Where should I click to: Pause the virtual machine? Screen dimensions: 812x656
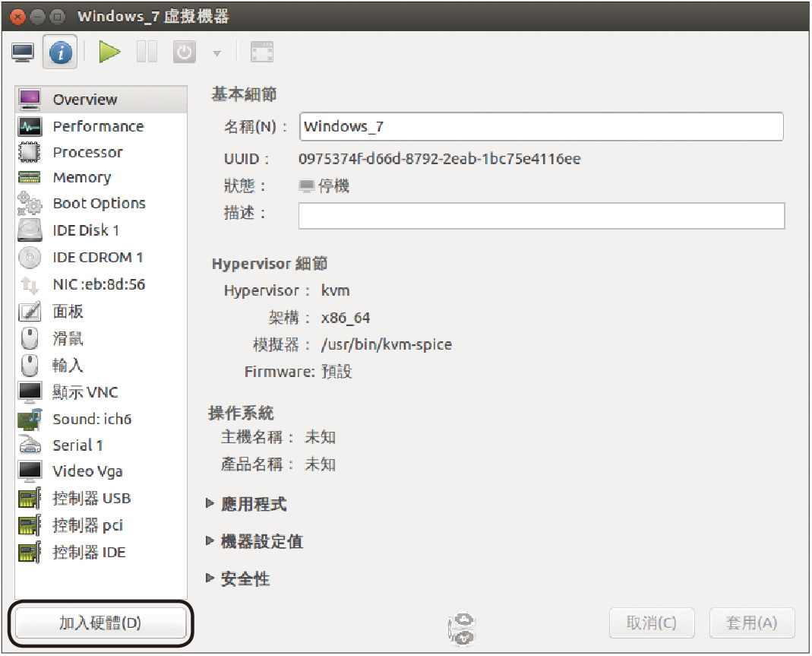(x=147, y=52)
